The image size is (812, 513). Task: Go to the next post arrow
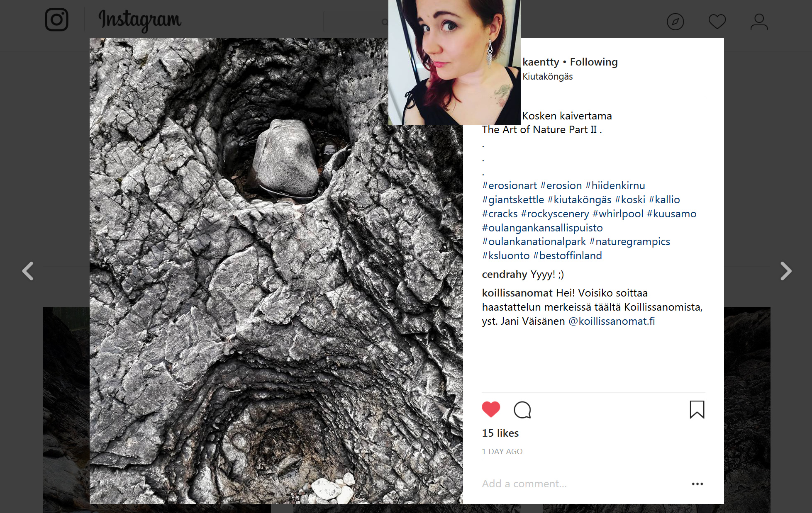[786, 271]
